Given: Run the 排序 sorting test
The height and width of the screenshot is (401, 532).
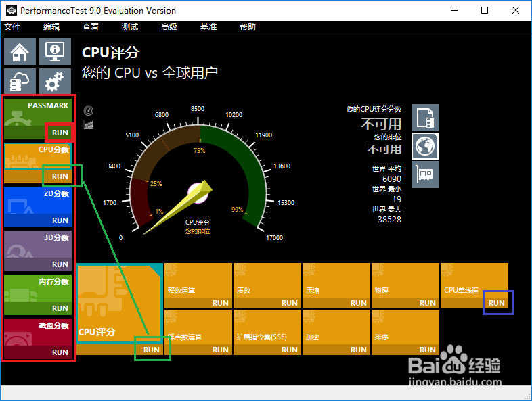Looking at the screenshot, I should click(x=428, y=350).
